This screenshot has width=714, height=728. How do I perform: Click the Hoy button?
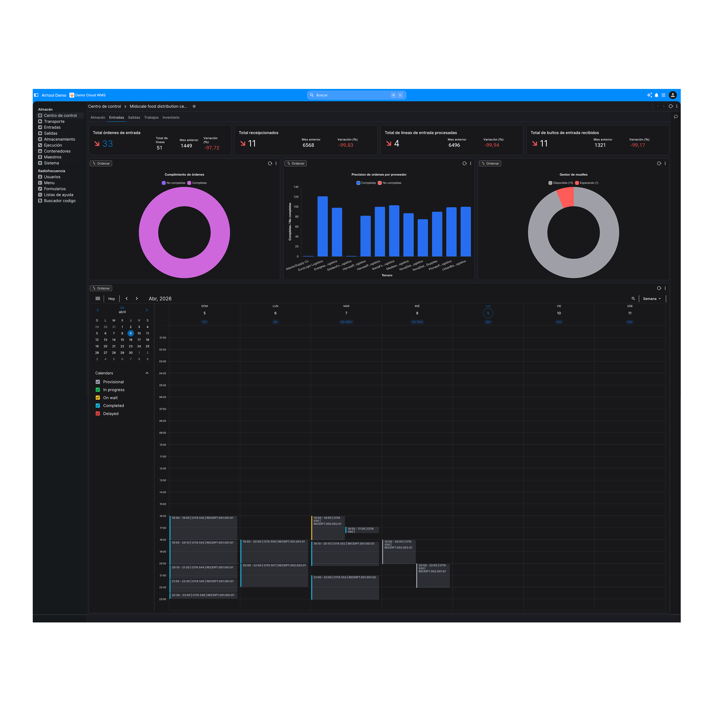(111, 299)
